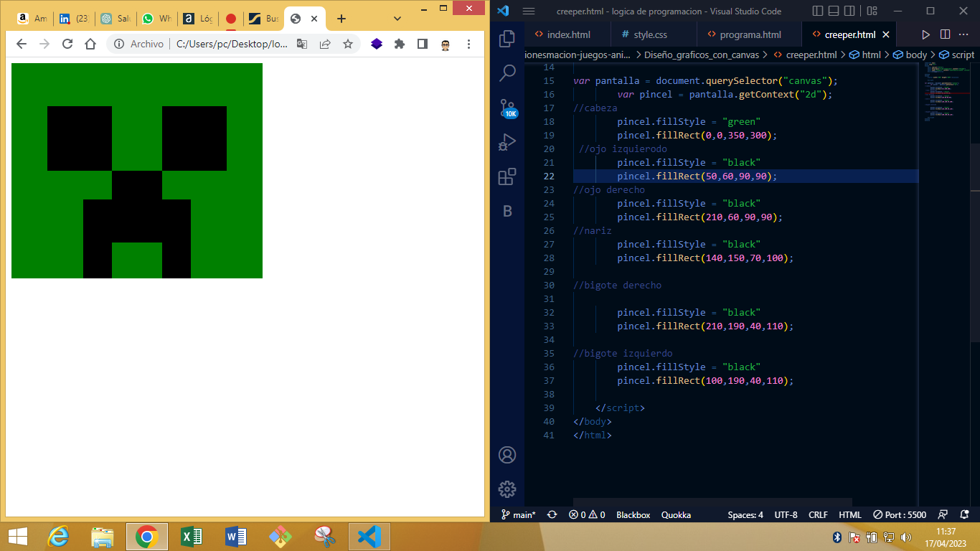Change end of line via CRLF
Image resolution: width=980 pixels, height=551 pixels.
tap(818, 514)
